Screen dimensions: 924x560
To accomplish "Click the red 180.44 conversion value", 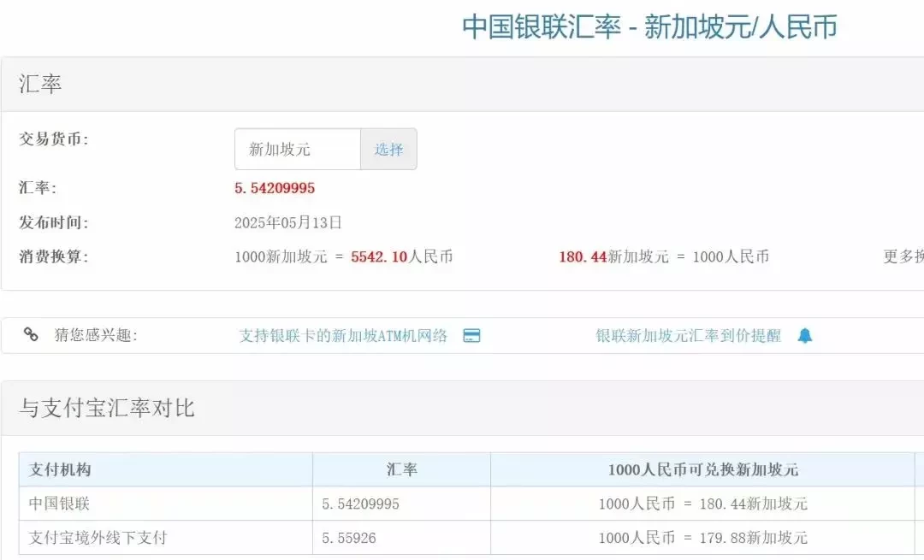I will click(583, 256).
